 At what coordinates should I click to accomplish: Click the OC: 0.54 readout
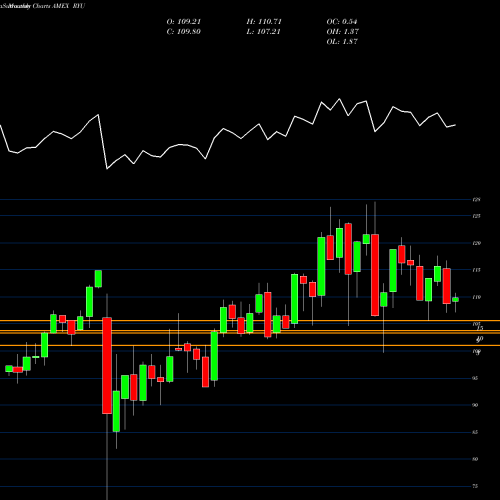point(342,22)
